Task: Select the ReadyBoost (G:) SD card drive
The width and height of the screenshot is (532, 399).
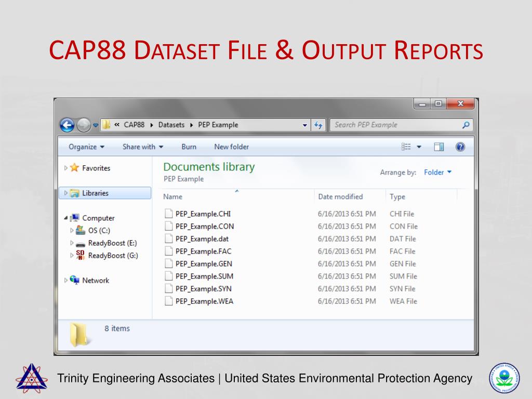Action: 113,256
